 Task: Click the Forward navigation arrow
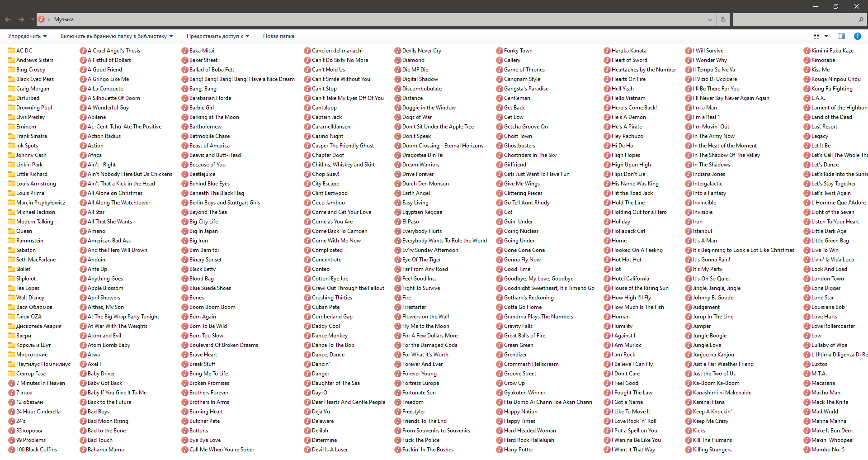point(21,19)
